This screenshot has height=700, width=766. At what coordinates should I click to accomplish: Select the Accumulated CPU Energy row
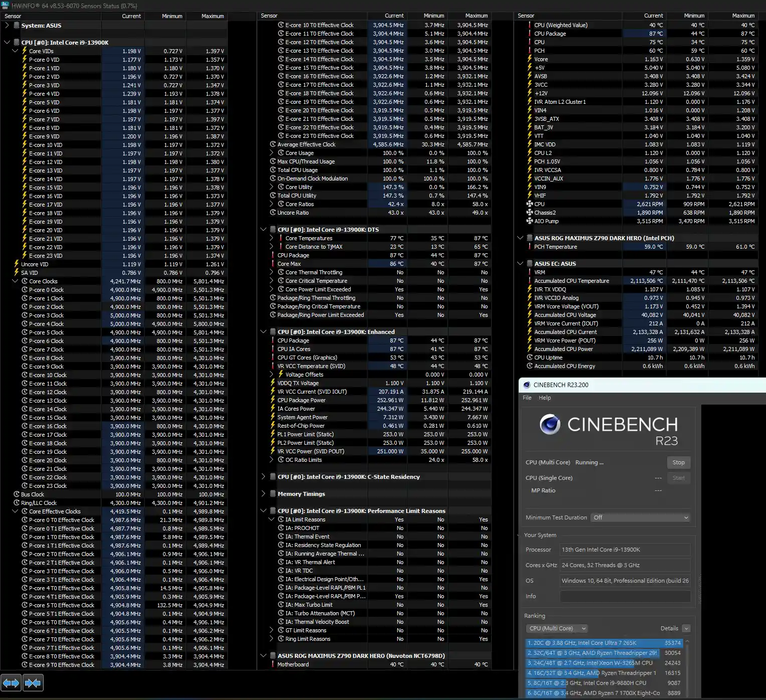[636, 366]
